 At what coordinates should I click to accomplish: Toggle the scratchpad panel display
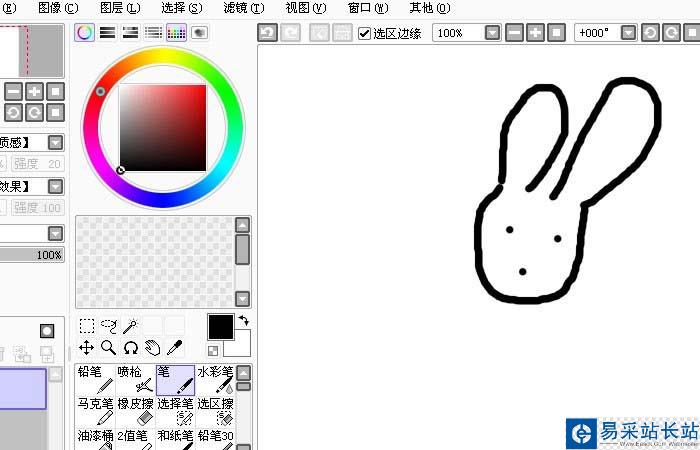pyautogui.click(x=199, y=33)
